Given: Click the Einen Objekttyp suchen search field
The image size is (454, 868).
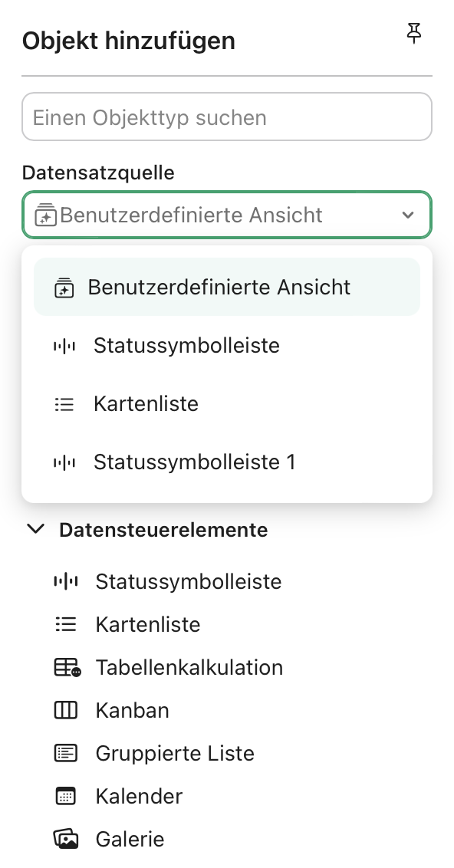Looking at the screenshot, I should point(227,117).
